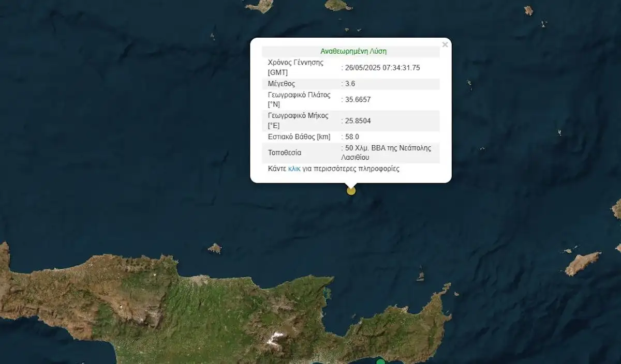The height and width of the screenshot is (364, 621).
Task: Click the Αναθεωρημένη Λύση popup header
Action: point(353,51)
